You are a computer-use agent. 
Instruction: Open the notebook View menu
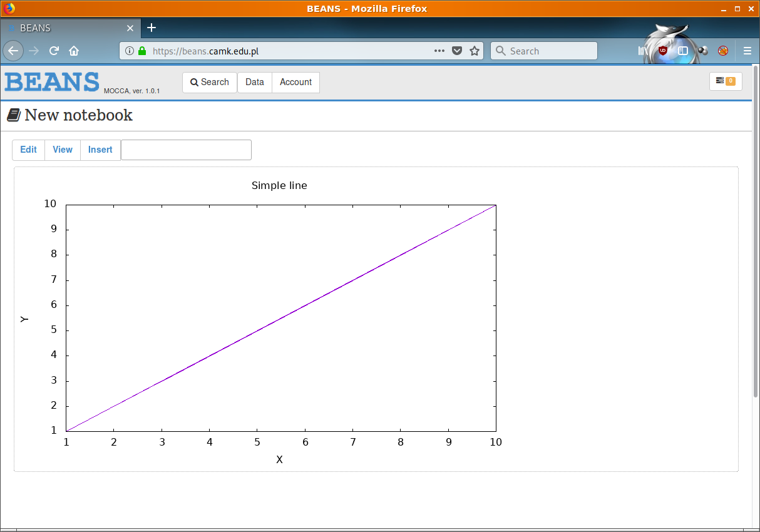[x=63, y=150]
